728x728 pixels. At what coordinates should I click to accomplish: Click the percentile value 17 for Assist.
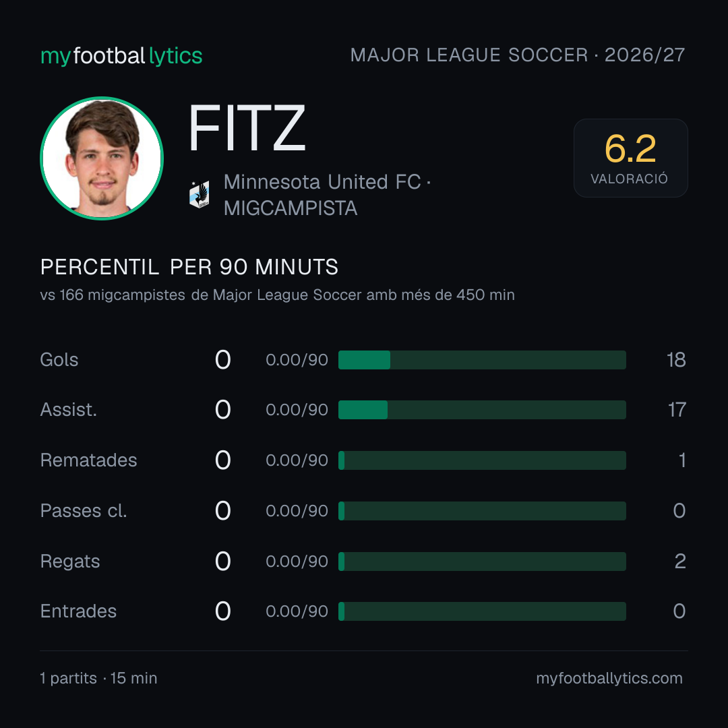(x=677, y=410)
